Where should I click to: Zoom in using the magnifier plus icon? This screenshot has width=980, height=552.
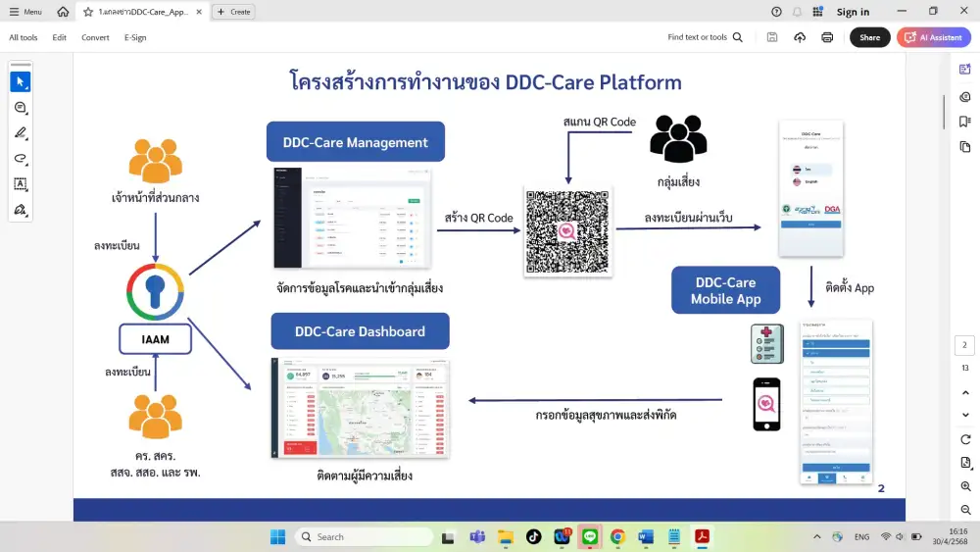[x=965, y=486]
